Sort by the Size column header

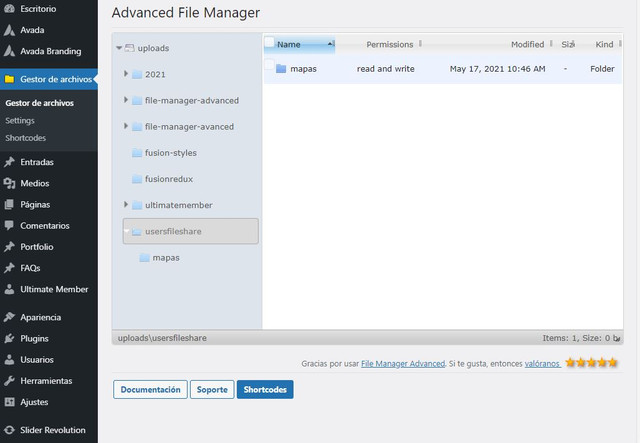pos(568,45)
